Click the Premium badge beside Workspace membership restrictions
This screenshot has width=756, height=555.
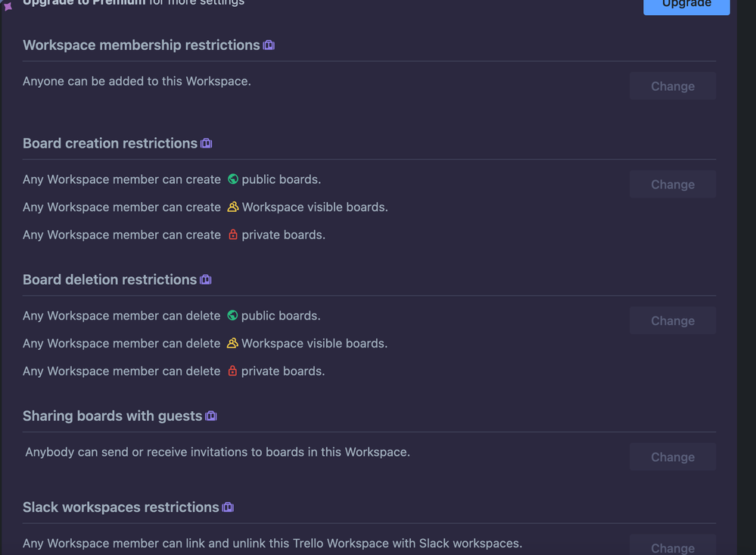click(269, 45)
